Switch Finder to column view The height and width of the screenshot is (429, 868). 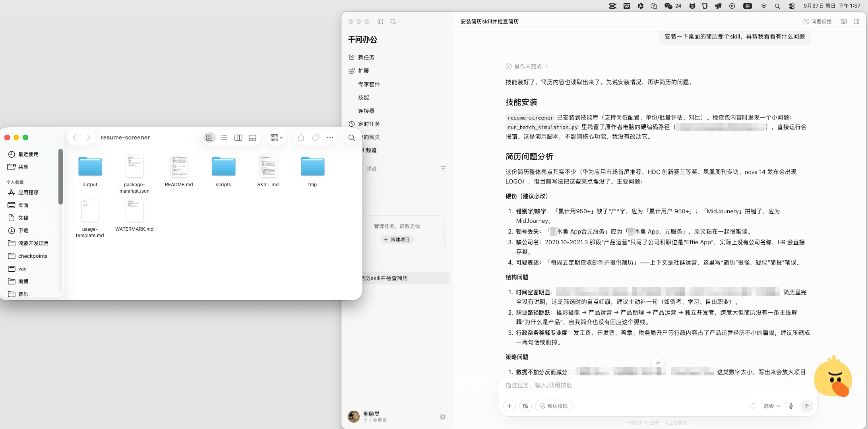tap(238, 137)
